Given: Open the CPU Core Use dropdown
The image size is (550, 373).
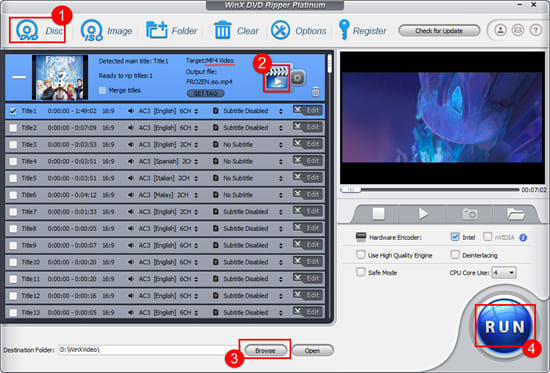Looking at the screenshot, I should coord(503,272).
